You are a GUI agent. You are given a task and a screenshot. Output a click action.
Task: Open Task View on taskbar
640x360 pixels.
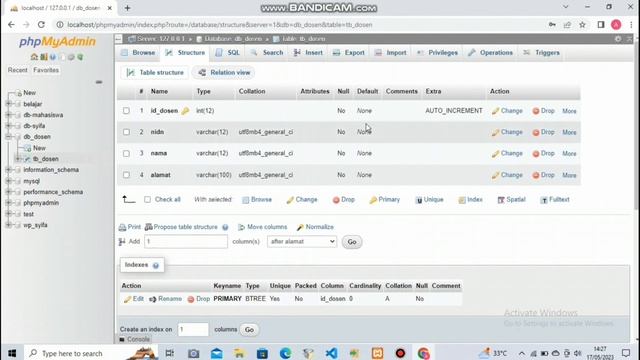(x=170, y=353)
